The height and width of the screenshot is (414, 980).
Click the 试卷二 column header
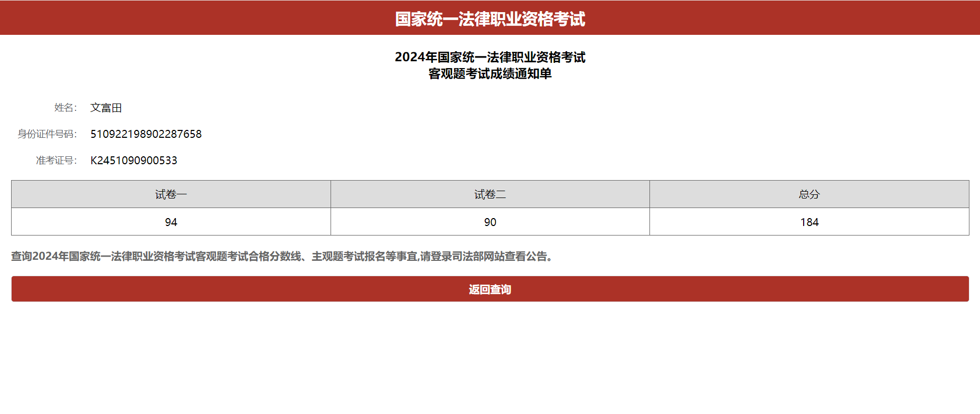point(490,194)
